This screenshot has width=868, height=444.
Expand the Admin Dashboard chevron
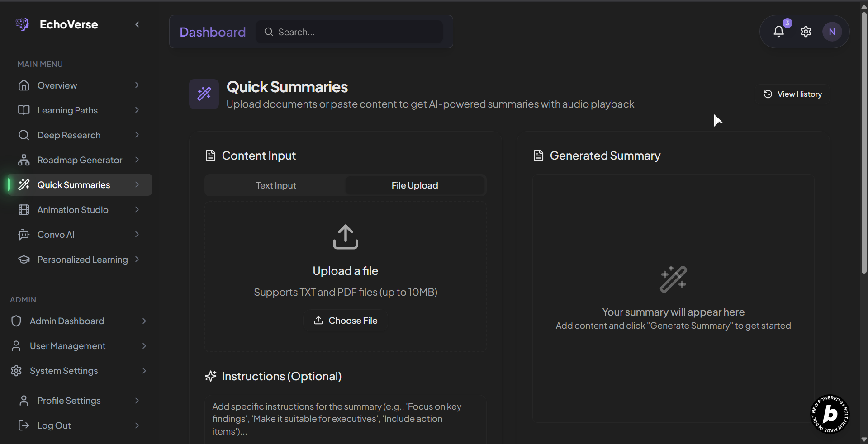pos(144,321)
